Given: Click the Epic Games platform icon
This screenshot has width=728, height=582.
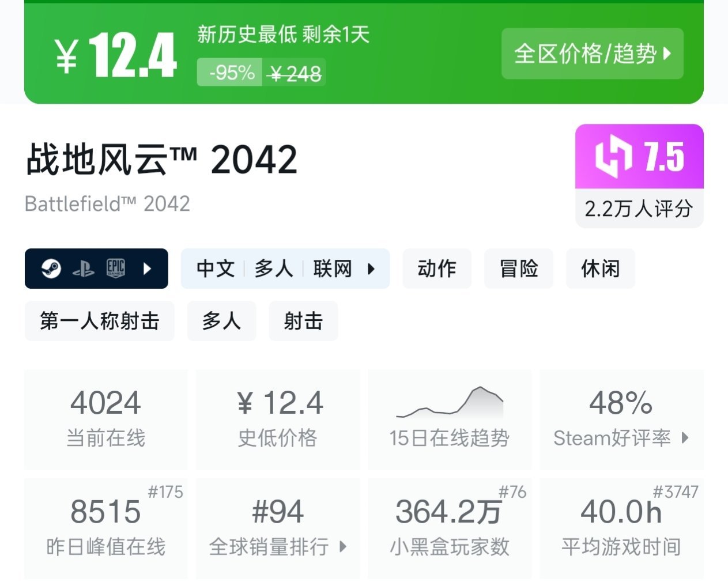Looking at the screenshot, I should click(x=116, y=269).
